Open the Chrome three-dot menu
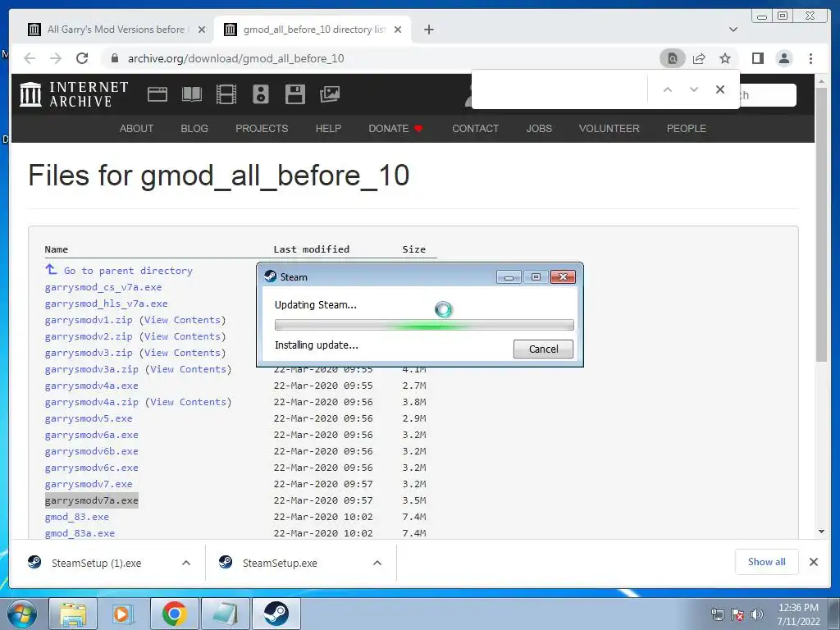 [811, 58]
